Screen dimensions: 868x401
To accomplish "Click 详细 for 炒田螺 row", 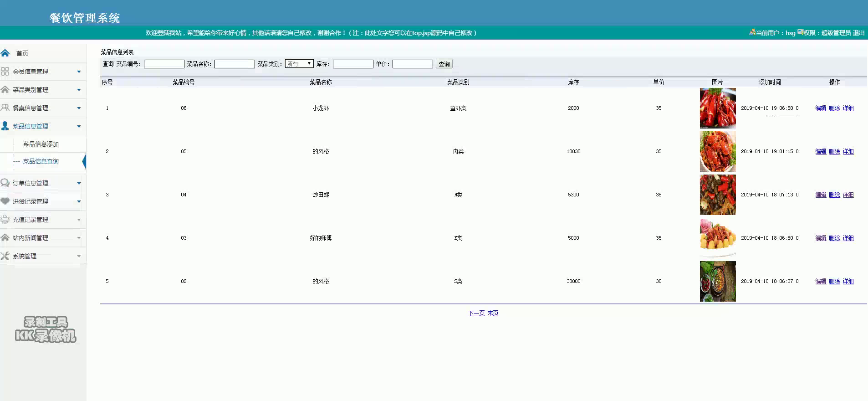I will [848, 195].
